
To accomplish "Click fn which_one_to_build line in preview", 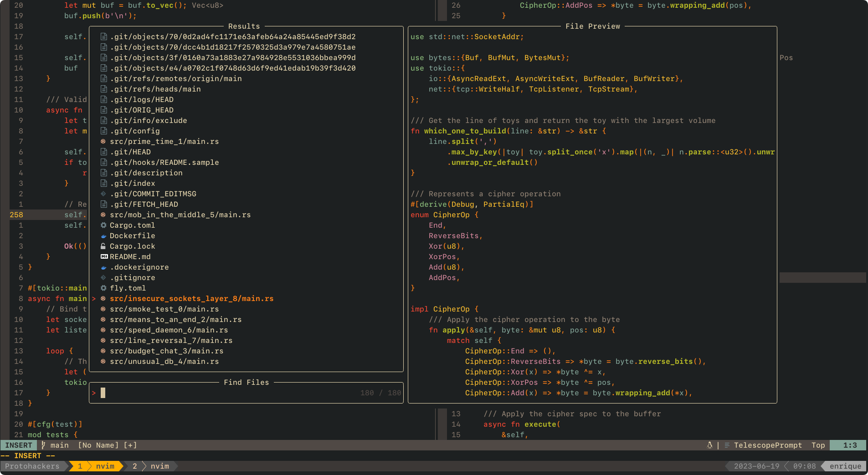I will click(508, 131).
